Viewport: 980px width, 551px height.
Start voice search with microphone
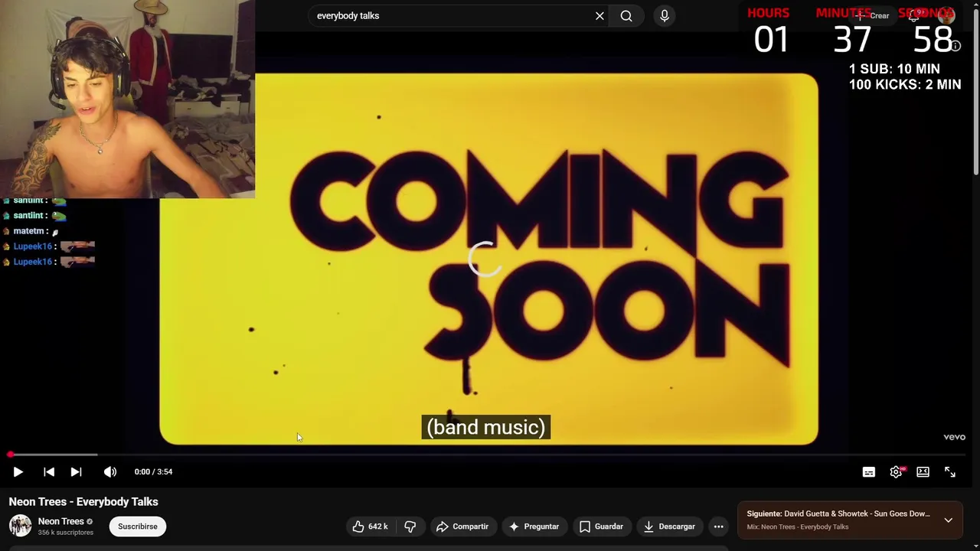tap(665, 15)
